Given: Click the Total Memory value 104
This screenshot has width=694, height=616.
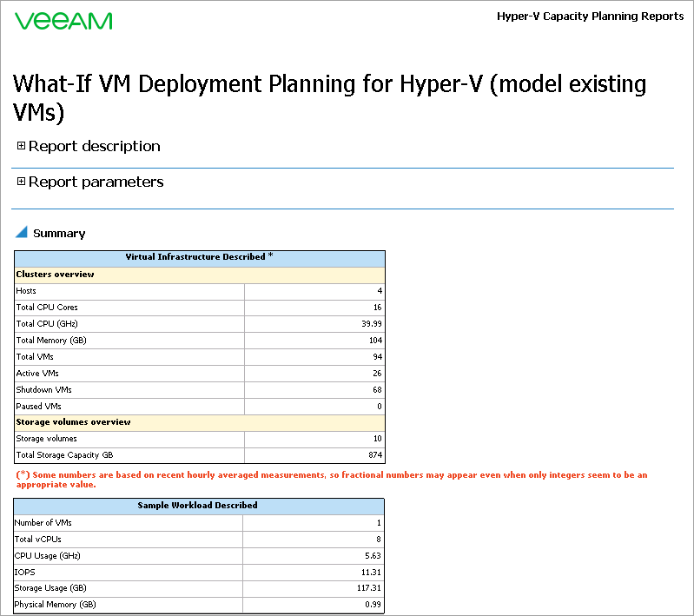Looking at the screenshot, I should pos(375,340).
